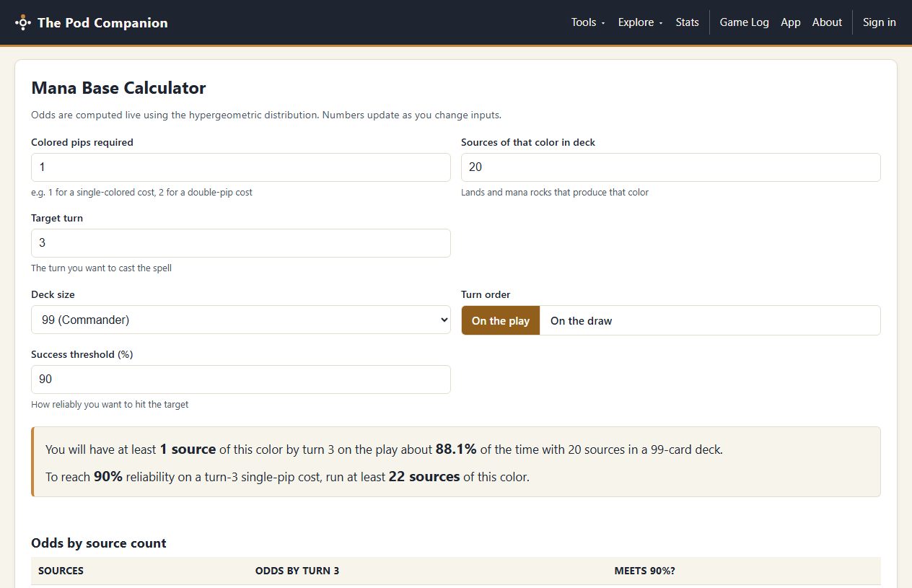Expand the Tools menu
This screenshot has height=588, width=912.
[x=588, y=22]
